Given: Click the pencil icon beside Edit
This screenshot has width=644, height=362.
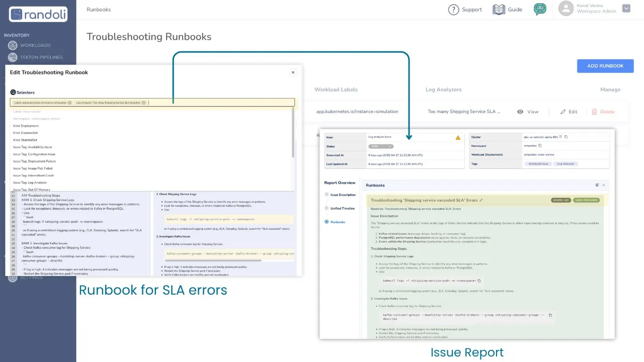Looking at the screenshot, I should pos(563,112).
